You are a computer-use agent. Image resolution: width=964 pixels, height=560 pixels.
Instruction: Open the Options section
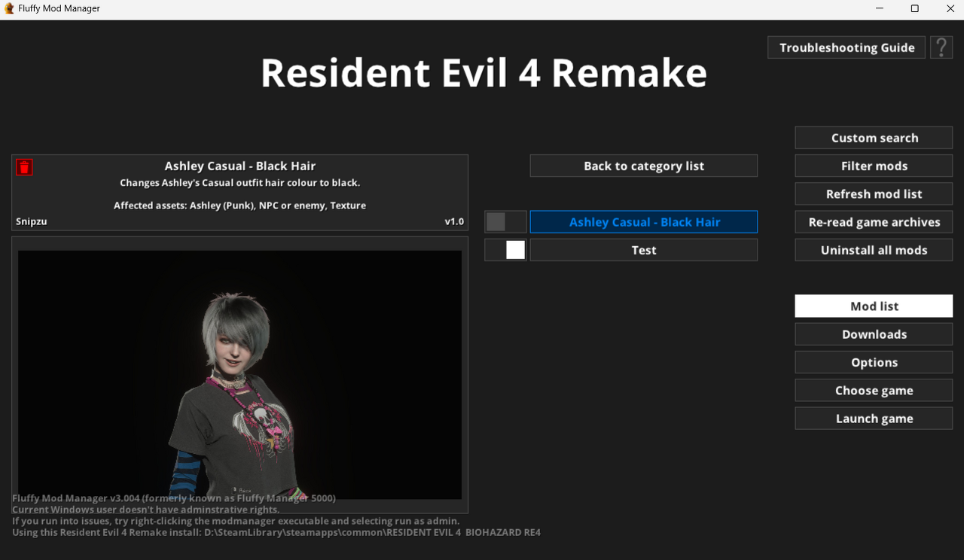pyautogui.click(x=874, y=362)
